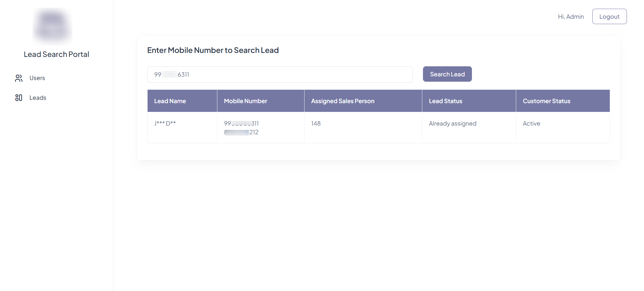Click the Already assigned status cell
Screen dimensions: 644x291
click(452, 124)
